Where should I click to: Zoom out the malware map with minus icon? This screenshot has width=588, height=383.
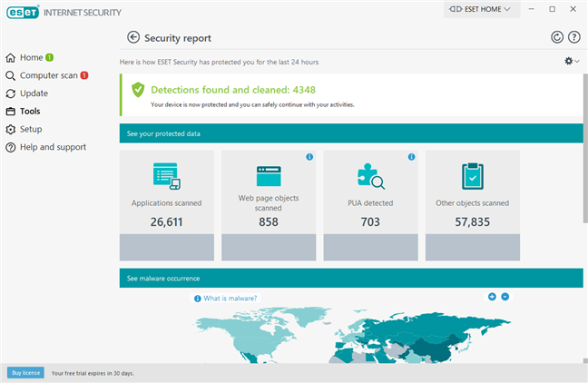(x=505, y=297)
